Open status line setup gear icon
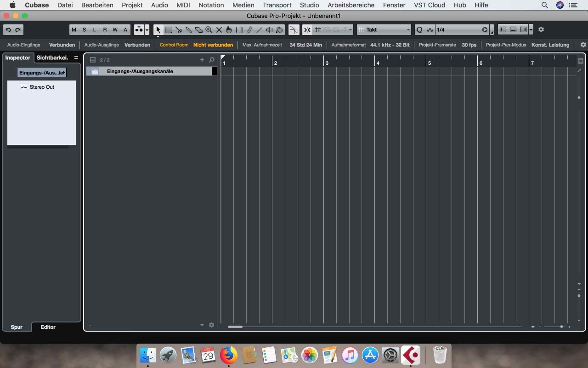Viewport: 588px width, 368px height. point(583,45)
